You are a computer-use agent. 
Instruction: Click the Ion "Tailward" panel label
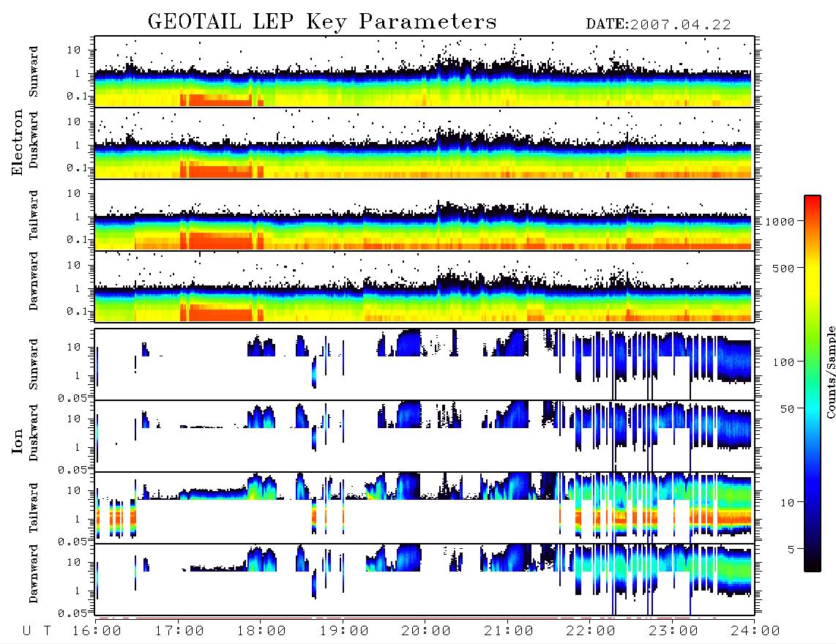pos(34,508)
